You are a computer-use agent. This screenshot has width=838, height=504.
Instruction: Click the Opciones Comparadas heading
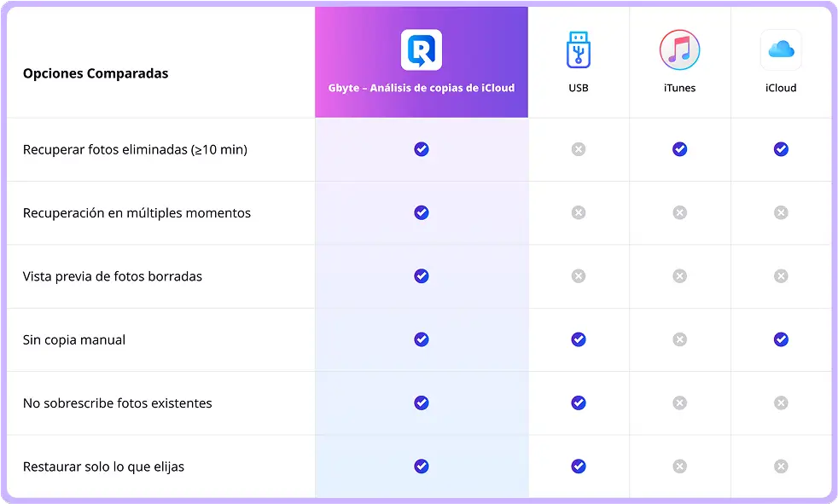click(x=96, y=73)
